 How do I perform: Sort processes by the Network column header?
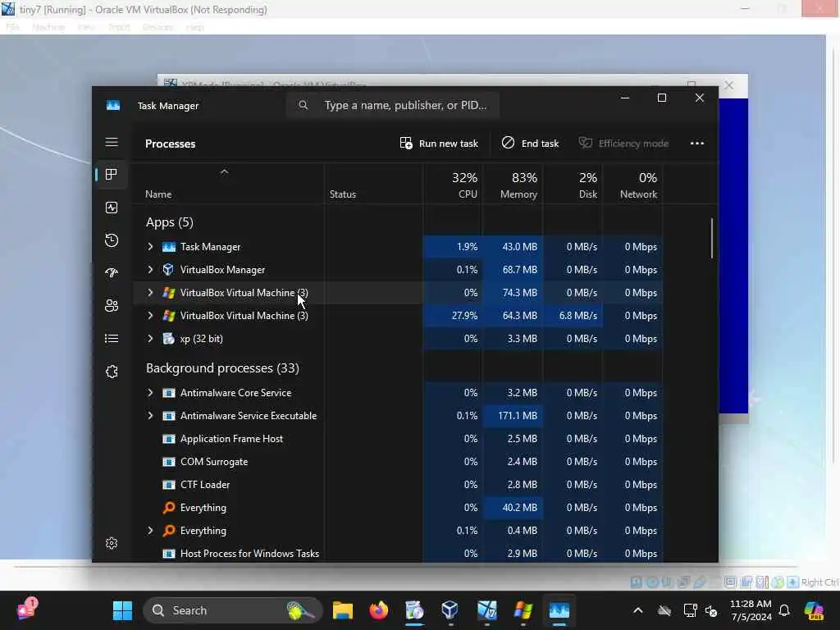coord(632,185)
